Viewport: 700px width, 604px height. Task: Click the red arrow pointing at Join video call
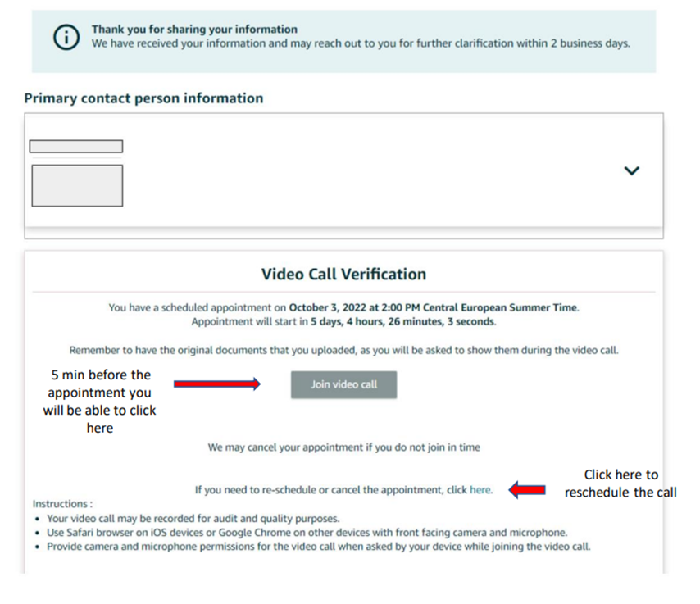[x=217, y=384]
